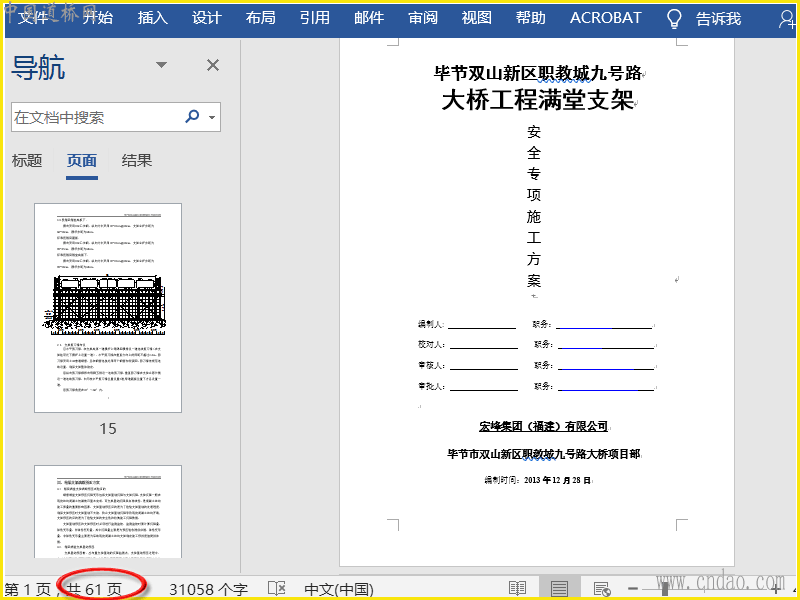Click the 告诉我 search box
This screenshot has height=600, width=800.
pos(718,19)
